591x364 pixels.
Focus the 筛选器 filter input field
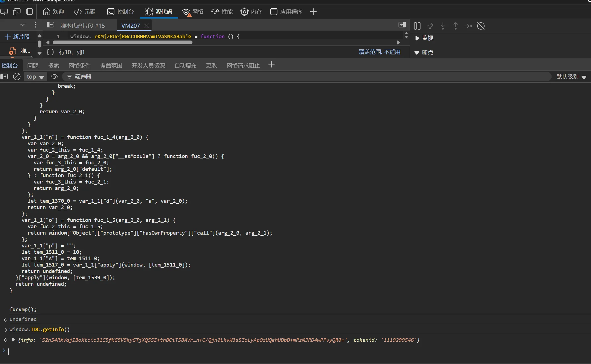pos(307,77)
